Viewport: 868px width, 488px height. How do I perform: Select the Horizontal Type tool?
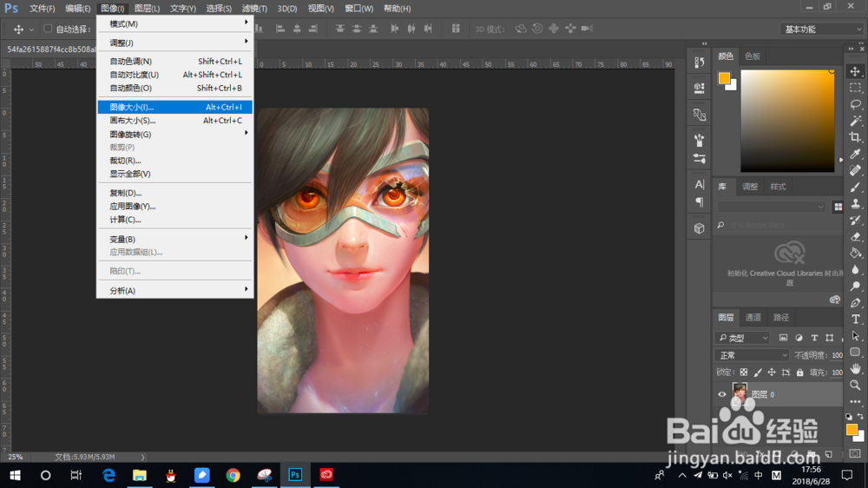855,319
